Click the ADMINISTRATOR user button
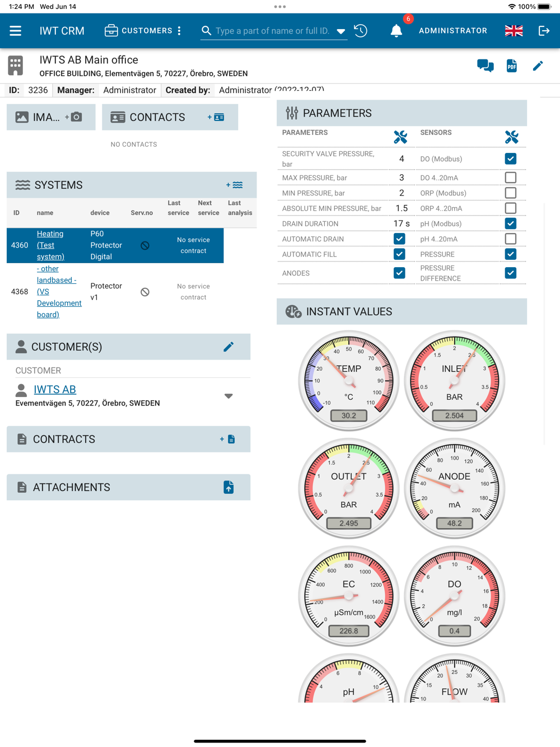Screen dimensions: 560x747 tap(453, 31)
